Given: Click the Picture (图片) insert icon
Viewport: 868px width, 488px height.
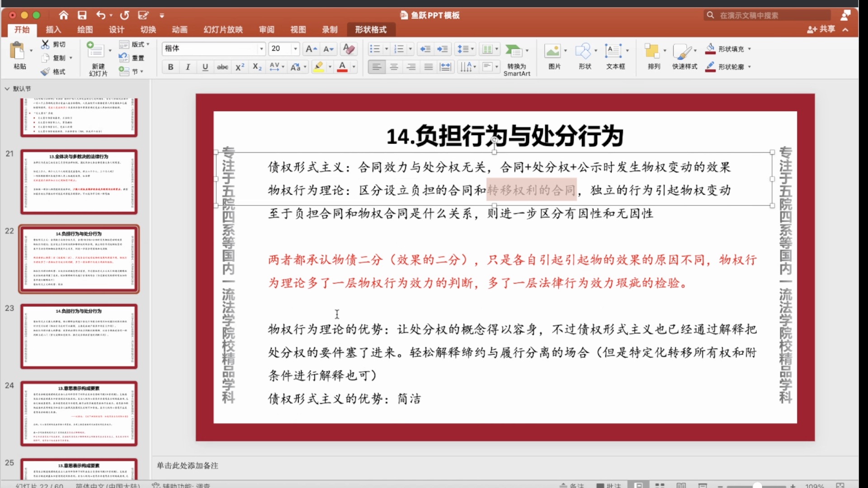Looking at the screenshot, I should [552, 51].
